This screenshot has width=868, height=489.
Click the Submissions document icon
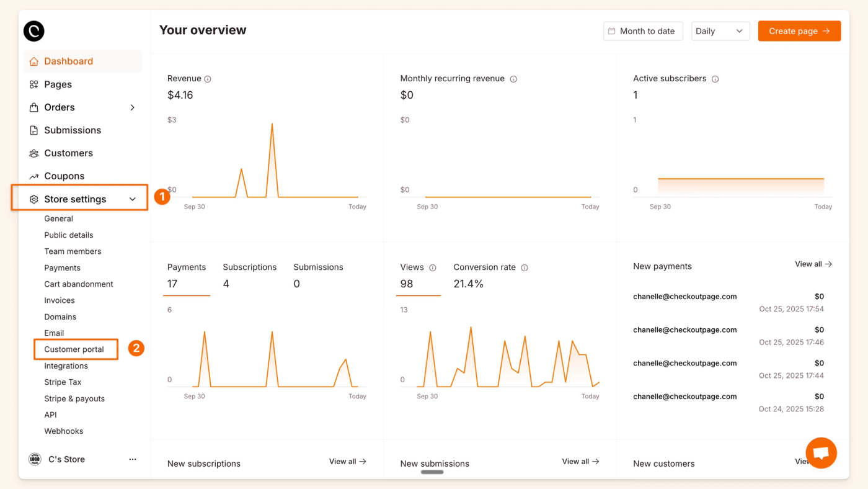click(x=34, y=130)
